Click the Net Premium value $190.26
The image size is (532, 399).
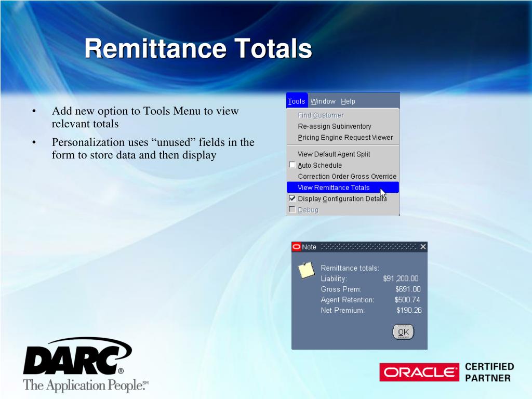(x=409, y=310)
